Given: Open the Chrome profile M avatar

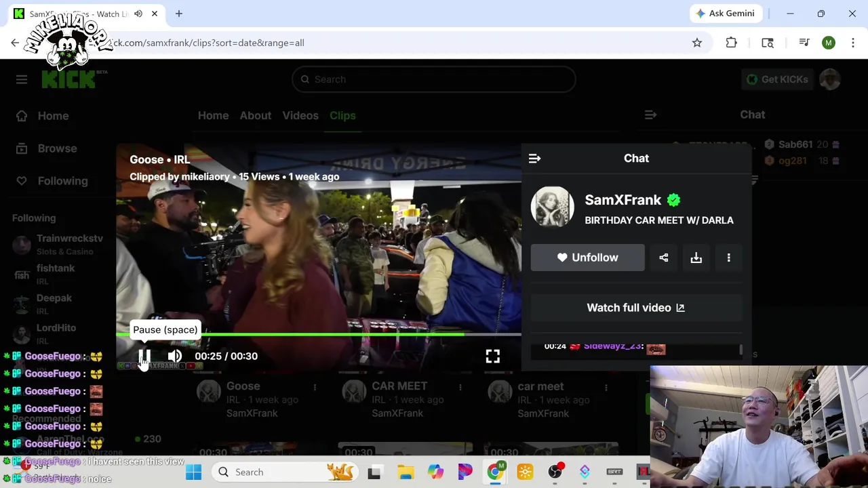Looking at the screenshot, I should 829,43.
